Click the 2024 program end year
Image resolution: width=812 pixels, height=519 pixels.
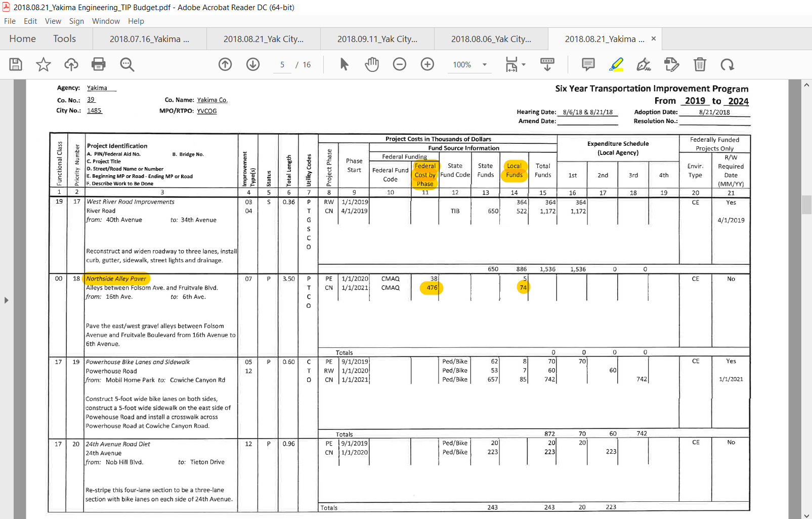pyautogui.click(x=738, y=101)
